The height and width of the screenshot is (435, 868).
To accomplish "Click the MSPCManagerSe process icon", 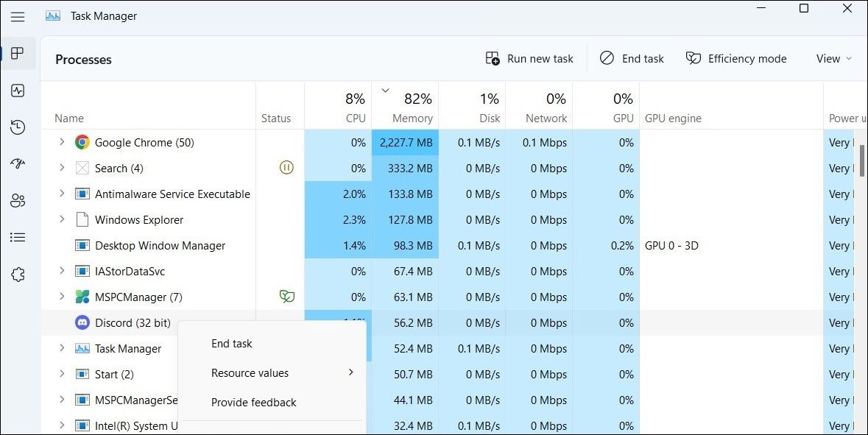I will pos(82,400).
